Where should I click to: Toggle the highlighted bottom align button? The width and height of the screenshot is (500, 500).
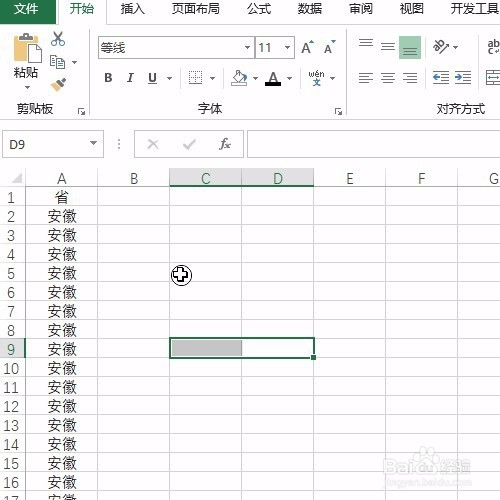point(410,48)
